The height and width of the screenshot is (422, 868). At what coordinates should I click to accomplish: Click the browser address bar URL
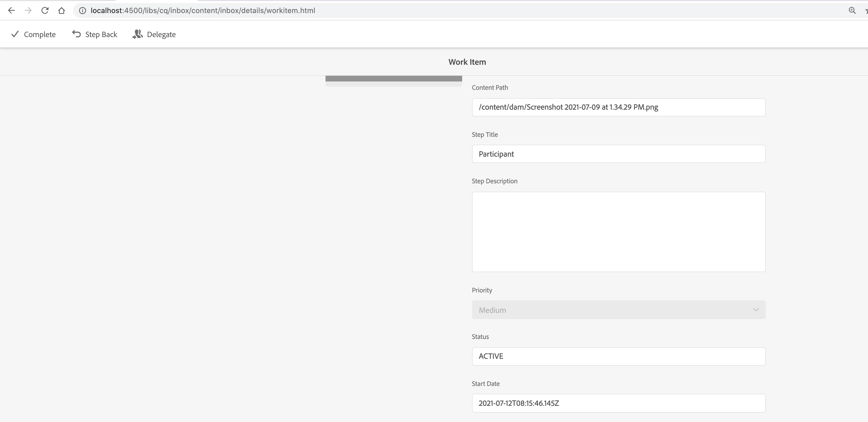[203, 10]
